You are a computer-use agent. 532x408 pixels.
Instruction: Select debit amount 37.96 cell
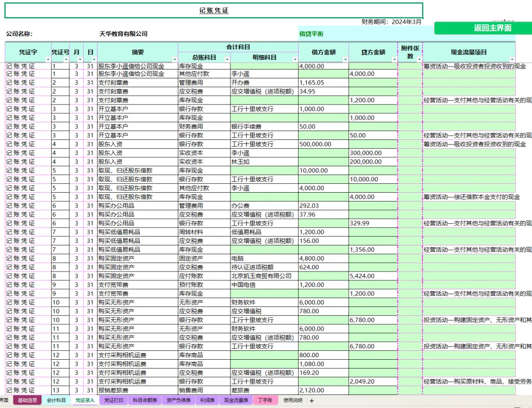click(323, 214)
